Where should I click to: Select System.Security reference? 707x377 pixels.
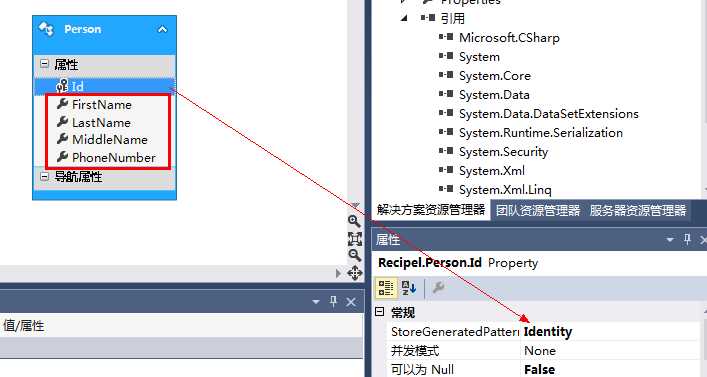503,152
